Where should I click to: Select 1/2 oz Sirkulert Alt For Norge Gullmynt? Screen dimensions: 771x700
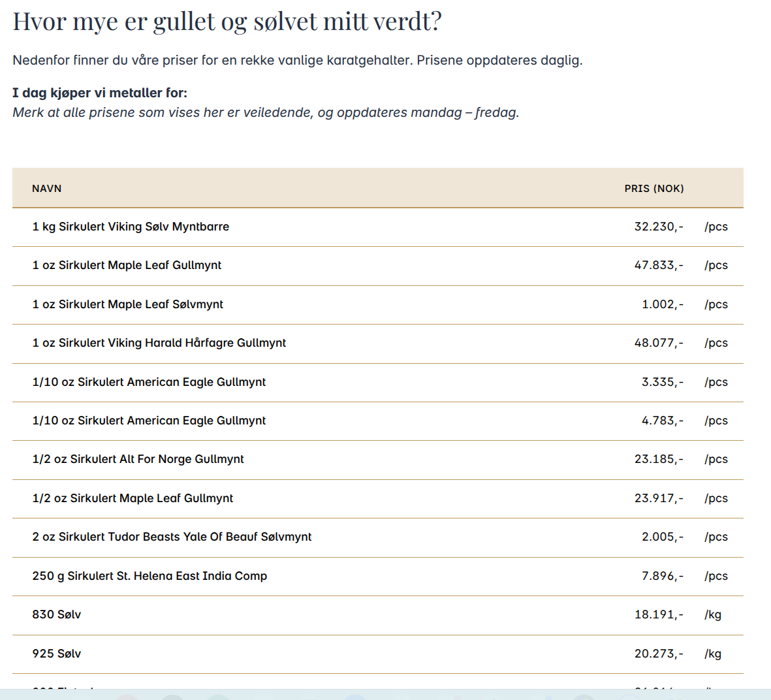[x=138, y=459]
